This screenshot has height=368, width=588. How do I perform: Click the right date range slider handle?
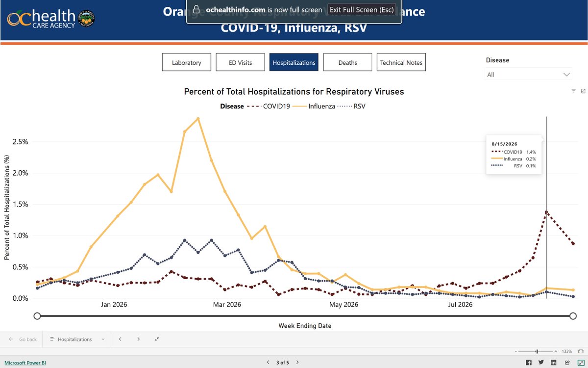click(x=573, y=316)
